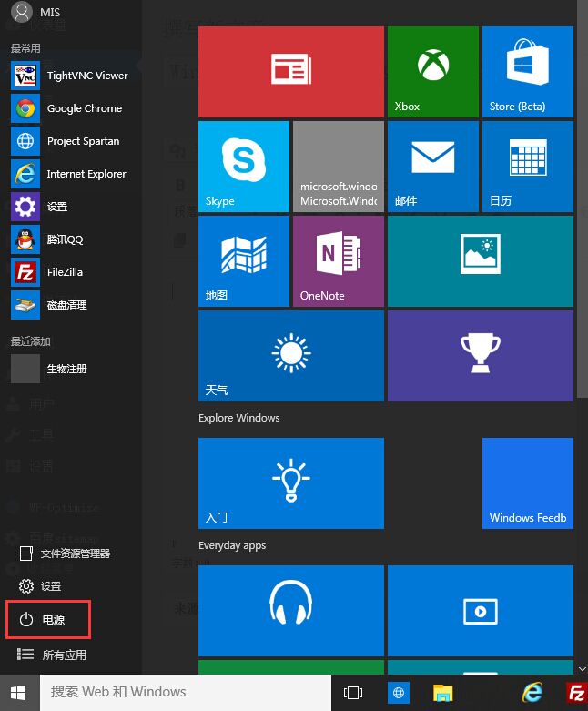Viewport: 588px width, 711px height.
Task: Open the 日历 calendar tile
Action: 528,167
